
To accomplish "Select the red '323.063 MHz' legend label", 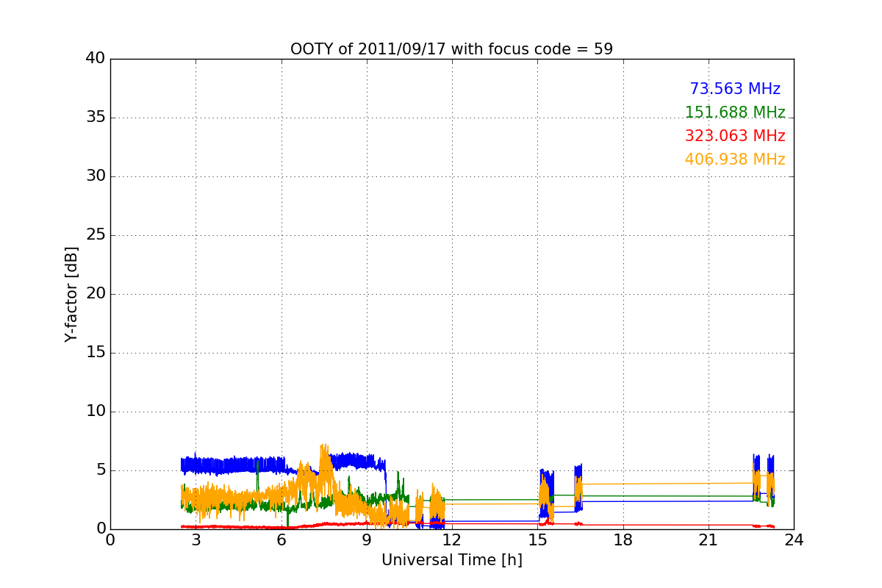I will (x=735, y=136).
